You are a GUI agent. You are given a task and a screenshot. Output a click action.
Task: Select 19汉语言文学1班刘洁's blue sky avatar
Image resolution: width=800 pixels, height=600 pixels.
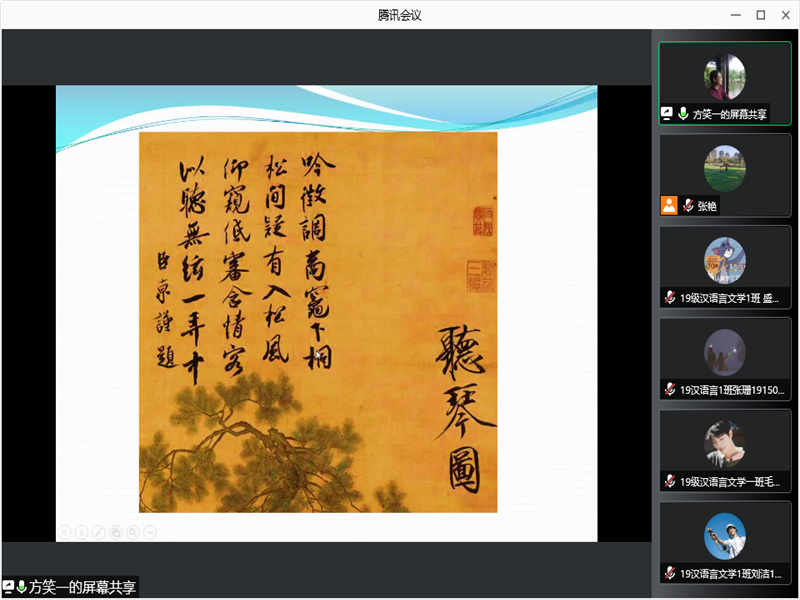click(x=724, y=536)
